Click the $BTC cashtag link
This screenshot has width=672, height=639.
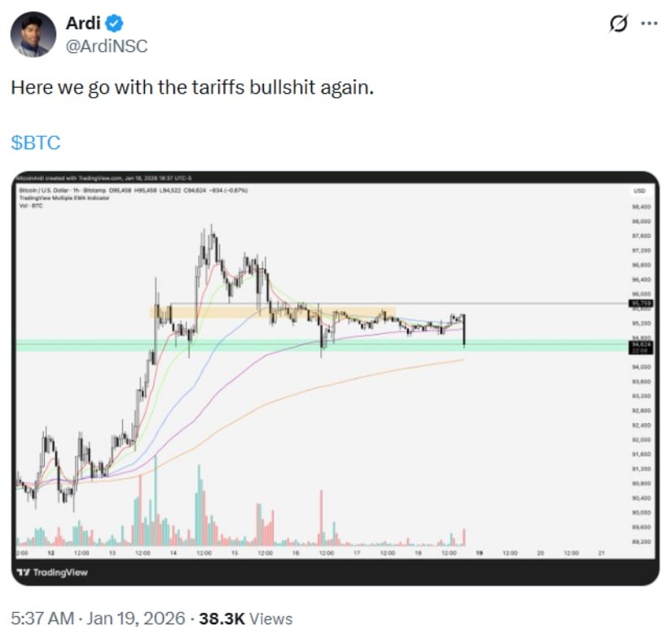point(36,142)
